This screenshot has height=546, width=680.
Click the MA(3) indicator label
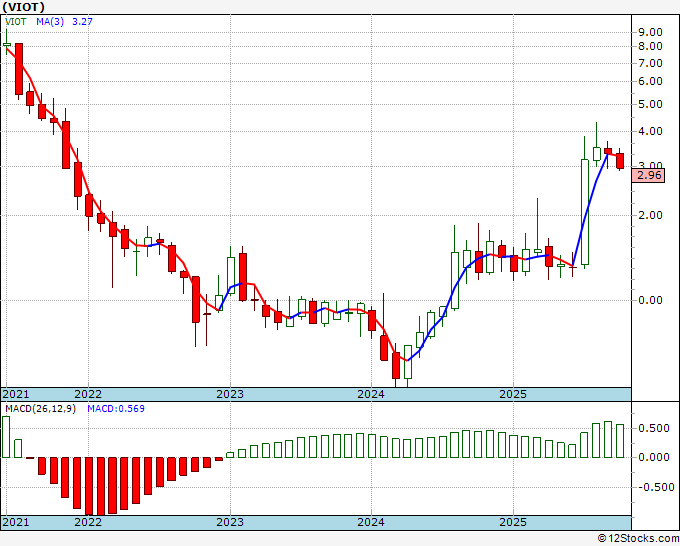(x=50, y=22)
